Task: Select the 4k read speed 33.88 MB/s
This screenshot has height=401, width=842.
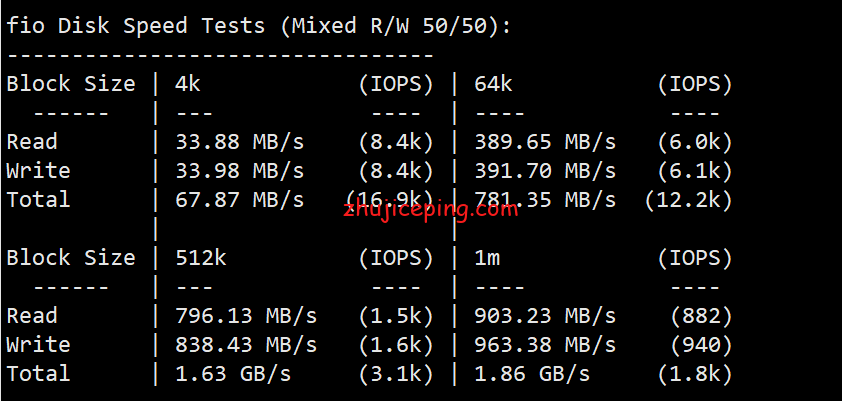Action: 239,142
